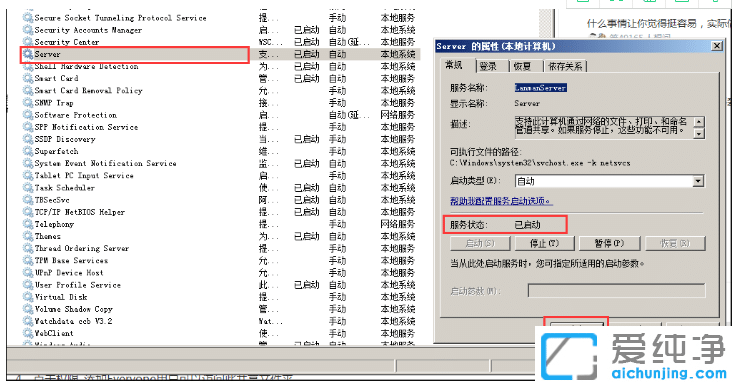Click gear icon for Thread Ordering Server
Viewport: 735px width, 386px height.
pyautogui.click(x=28, y=249)
